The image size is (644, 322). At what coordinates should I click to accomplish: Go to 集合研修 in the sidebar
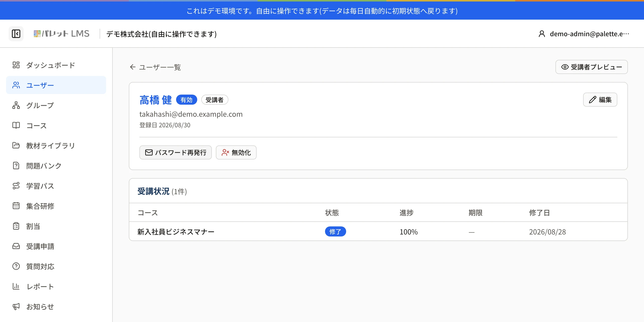[x=56, y=206]
